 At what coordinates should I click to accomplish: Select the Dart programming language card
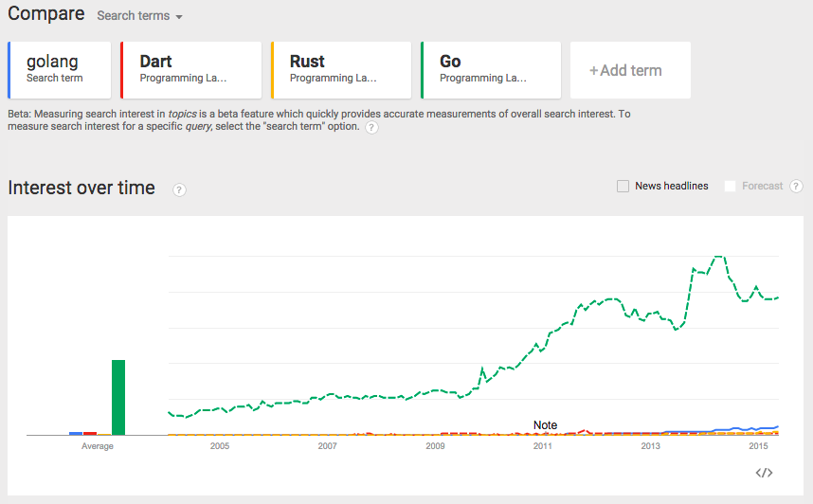190,69
